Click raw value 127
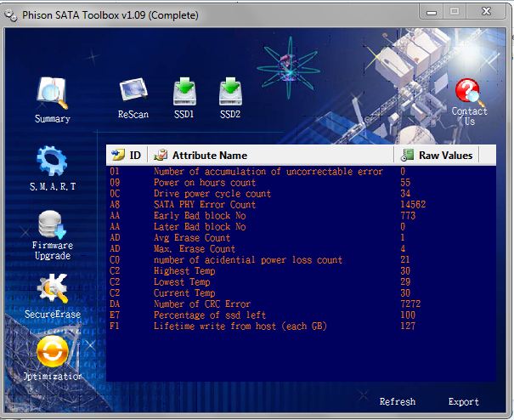The height and width of the screenshot is (420, 514). [408, 326]
